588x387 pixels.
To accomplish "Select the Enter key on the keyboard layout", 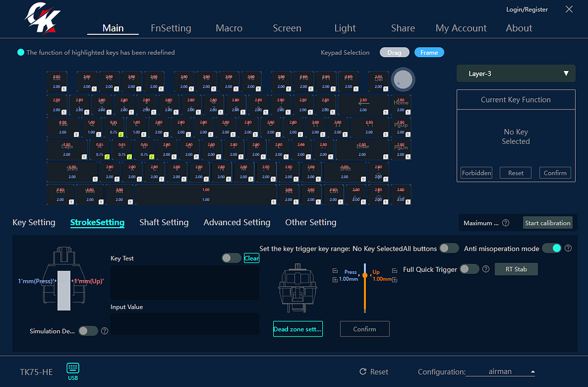I will pyautogui.click(x=363, y=149).
